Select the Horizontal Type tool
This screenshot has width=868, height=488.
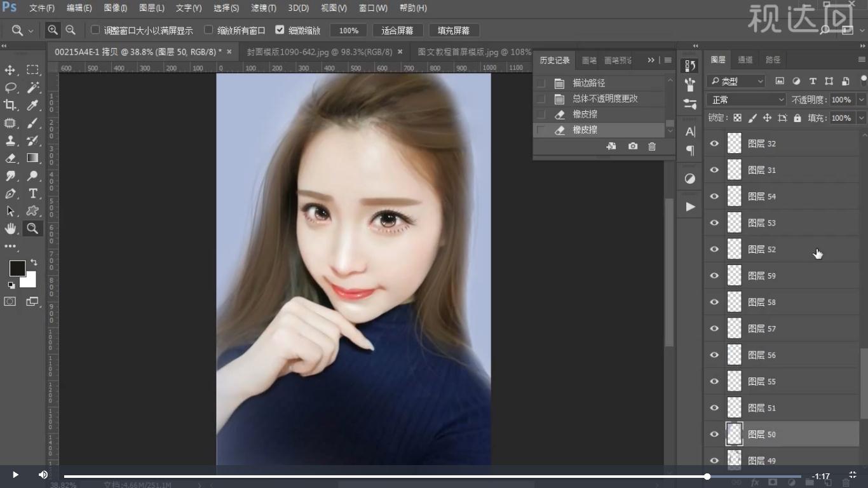32,194
